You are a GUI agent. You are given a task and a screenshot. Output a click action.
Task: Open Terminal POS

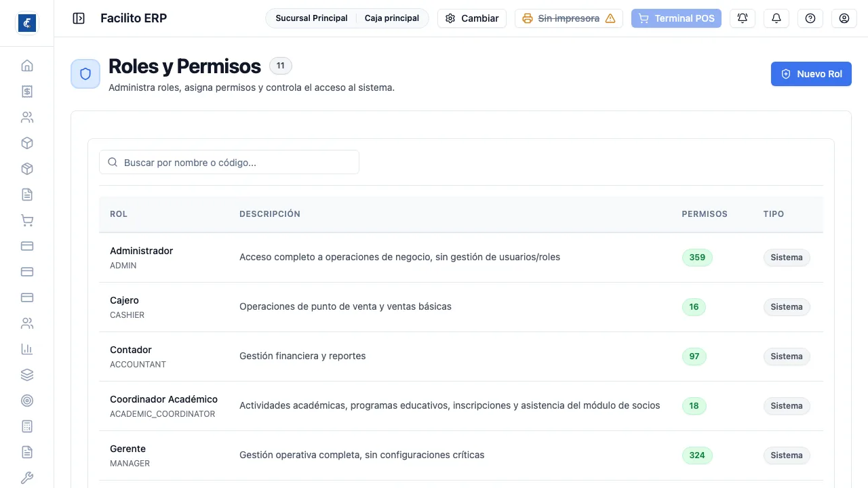(x=676, y=18)
